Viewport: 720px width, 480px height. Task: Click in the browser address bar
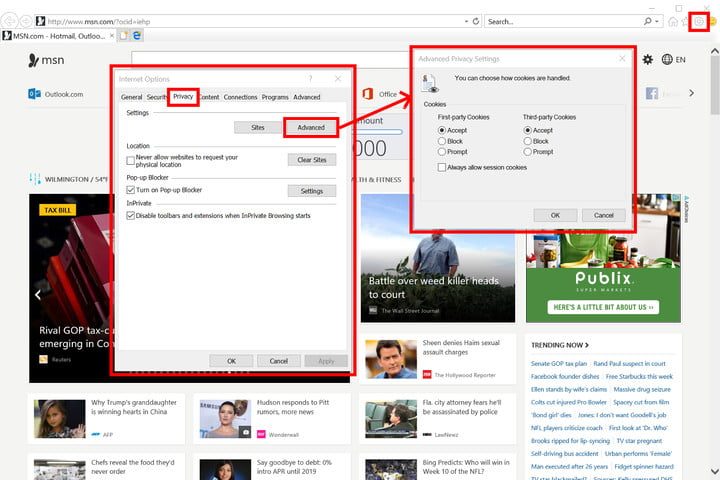[250, 21]
